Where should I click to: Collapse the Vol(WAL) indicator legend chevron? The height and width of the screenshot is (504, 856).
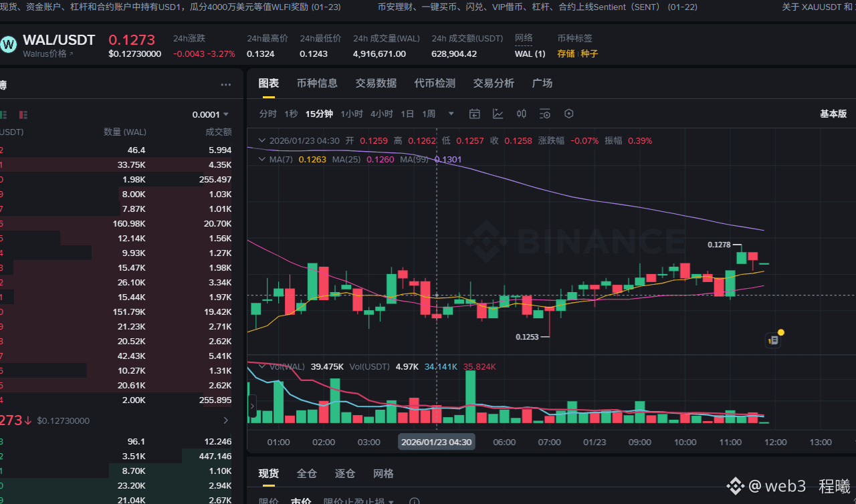(261, 366)
